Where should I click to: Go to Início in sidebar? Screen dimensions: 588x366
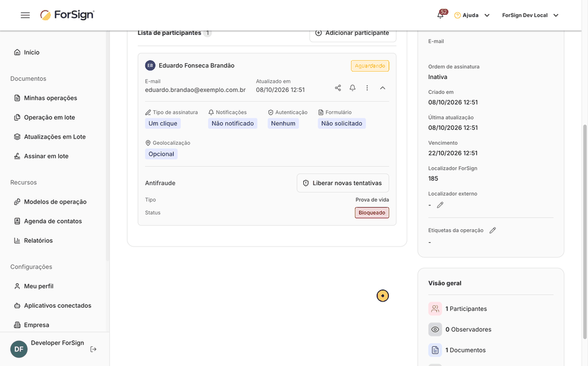[26, 52]
